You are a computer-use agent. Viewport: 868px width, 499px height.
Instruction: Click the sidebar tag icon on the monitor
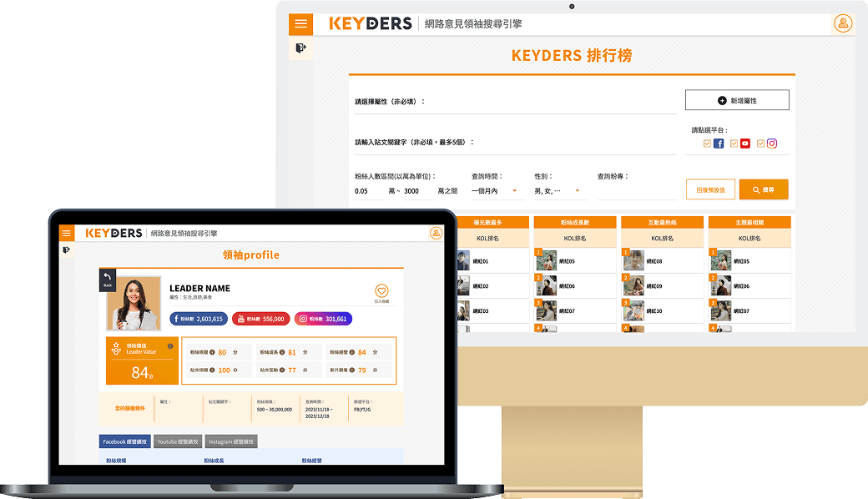pyautogui.click(x=300, y=48)
